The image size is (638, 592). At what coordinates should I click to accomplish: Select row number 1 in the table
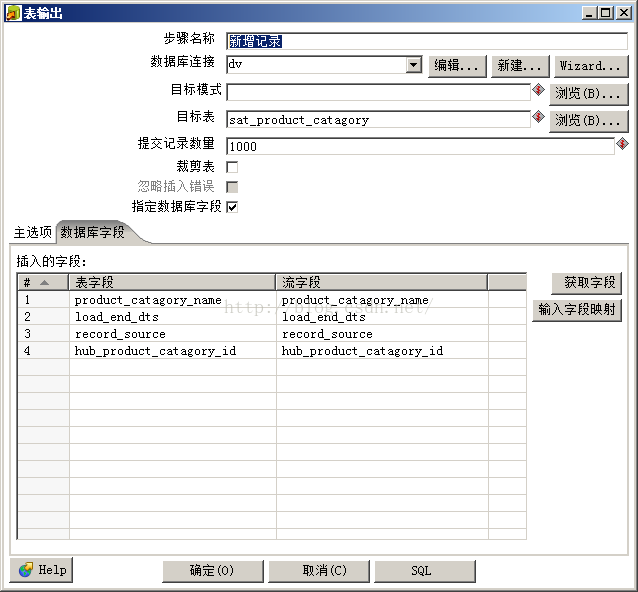pos(27,300)
